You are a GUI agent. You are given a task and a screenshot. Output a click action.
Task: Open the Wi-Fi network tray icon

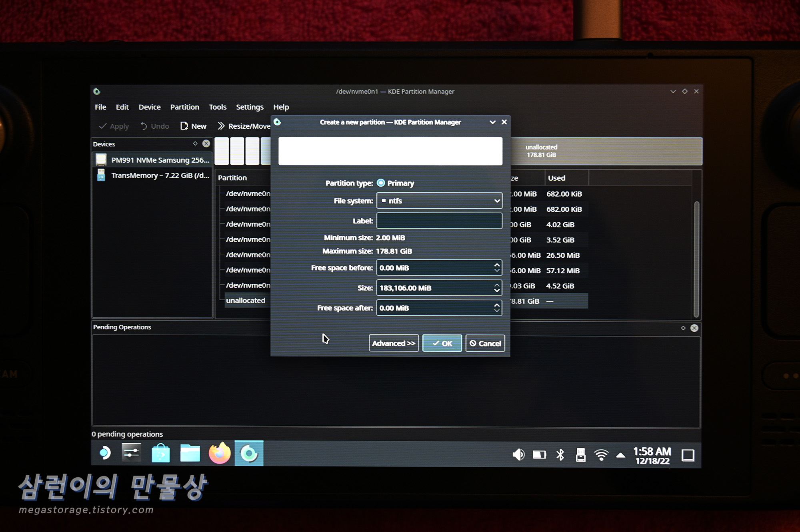[601, 454]
